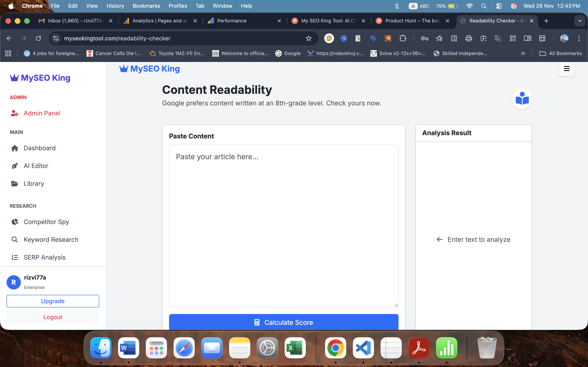Open SERP Analysis from the sidebar
The image size is (588, 367).
(45, 257)
